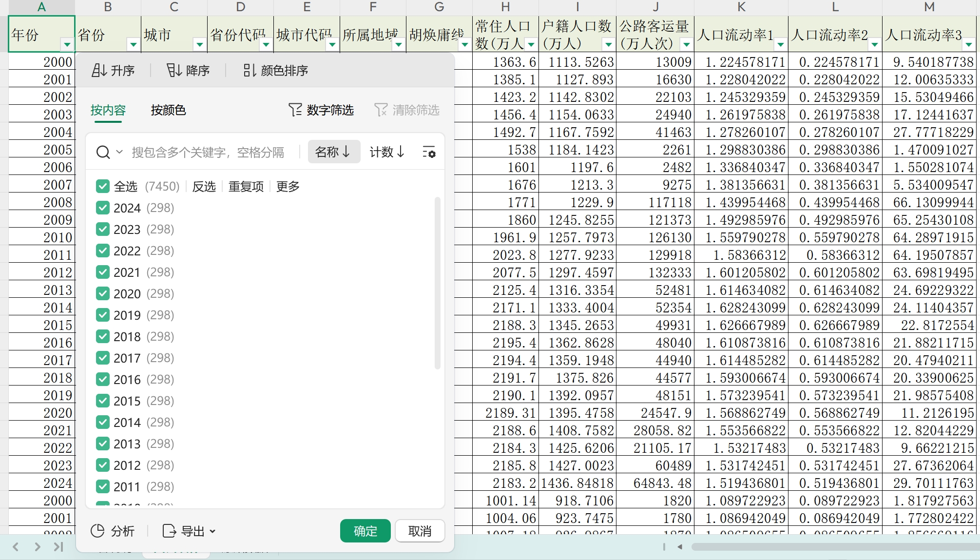Open the 人口流动率1 column filter arrow
Screen dimensions: 980x560
coord(781,45)
